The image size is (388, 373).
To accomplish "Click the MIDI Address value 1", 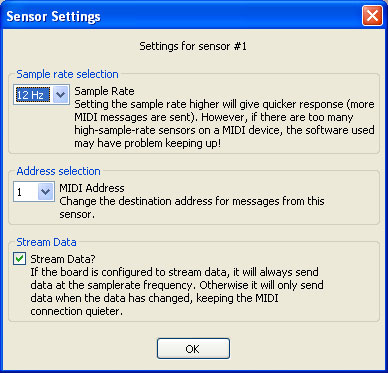I will click(x=26, y=192).
